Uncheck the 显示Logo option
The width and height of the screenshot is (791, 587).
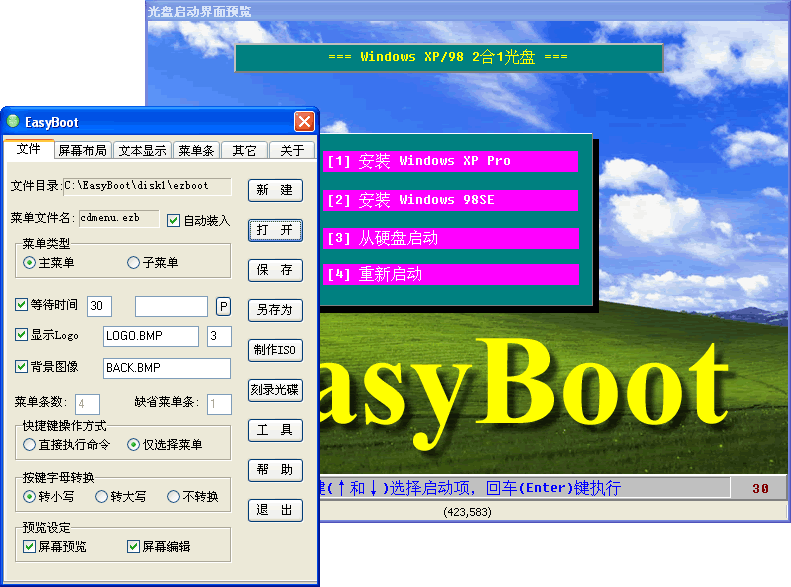[x=22, y=335]
